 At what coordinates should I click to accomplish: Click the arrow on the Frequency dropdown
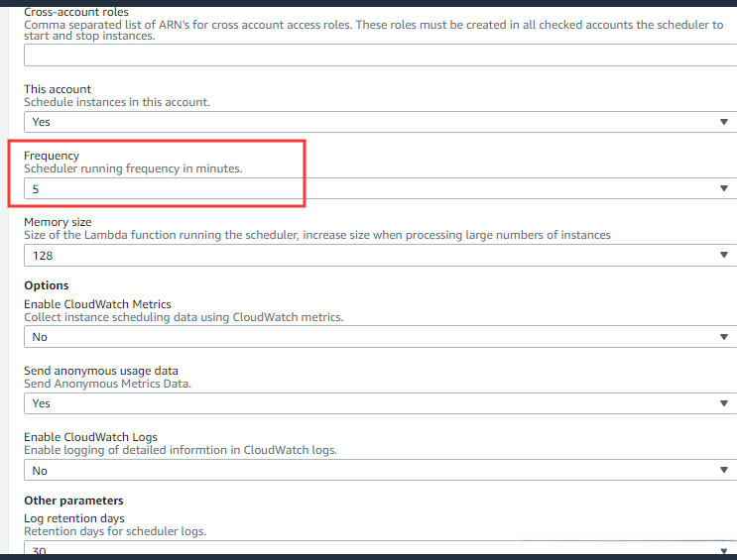tap(723, 188)
